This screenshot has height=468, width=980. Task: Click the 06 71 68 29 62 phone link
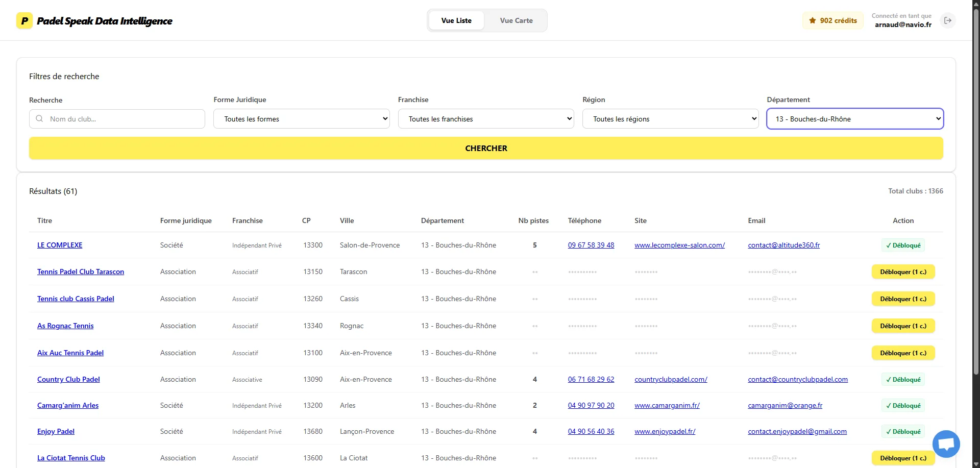pyautogui.click(x=591, y=379)
